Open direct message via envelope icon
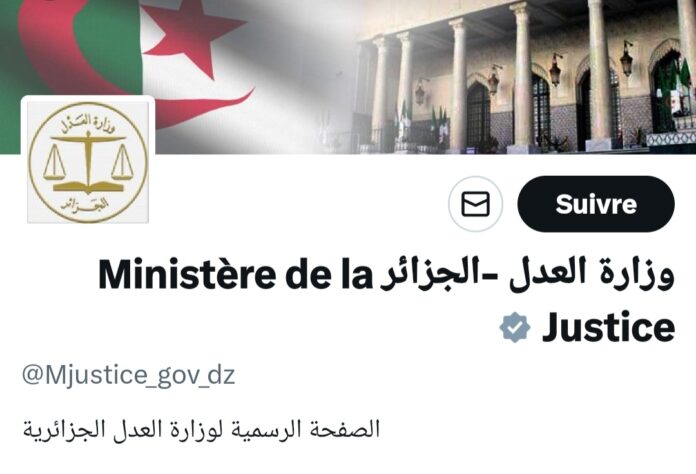 (x=475, y=204)
